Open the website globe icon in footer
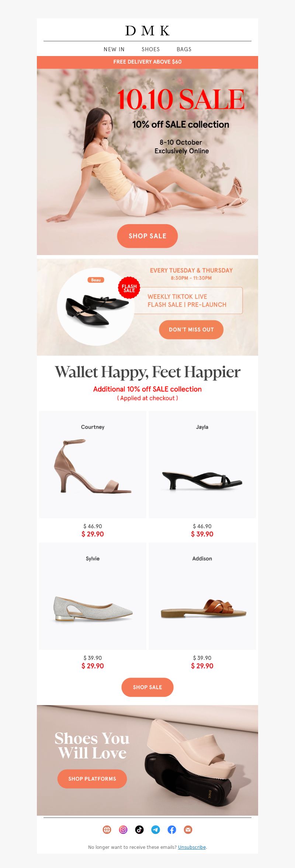 tap(107, 829)
